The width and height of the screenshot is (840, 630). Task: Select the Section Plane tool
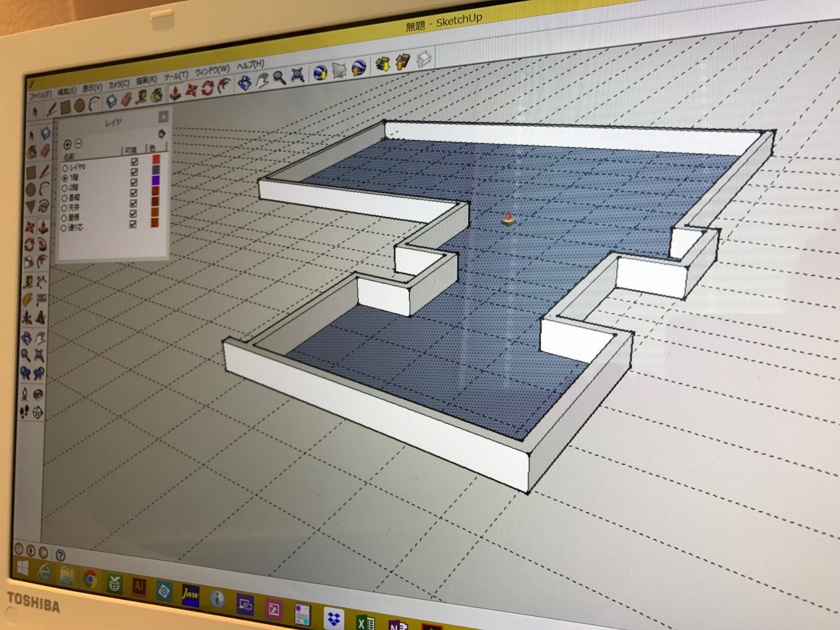point(38,413)
